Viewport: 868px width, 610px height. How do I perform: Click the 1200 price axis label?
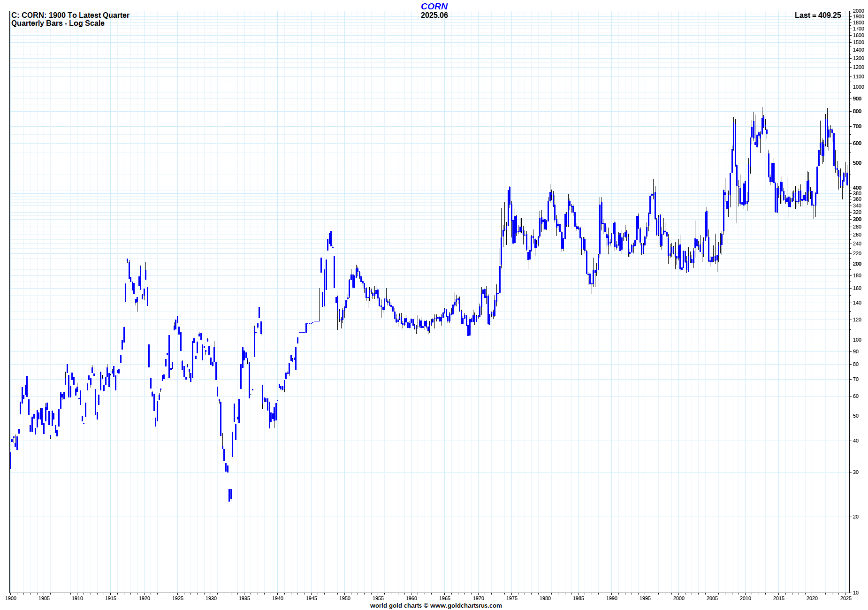[859, 67]
